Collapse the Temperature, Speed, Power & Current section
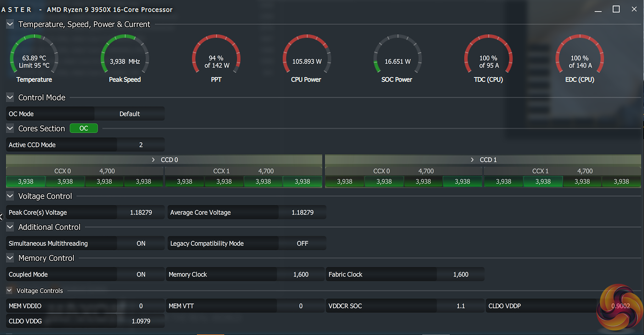 pyautogui.click(x=10, y=24)
